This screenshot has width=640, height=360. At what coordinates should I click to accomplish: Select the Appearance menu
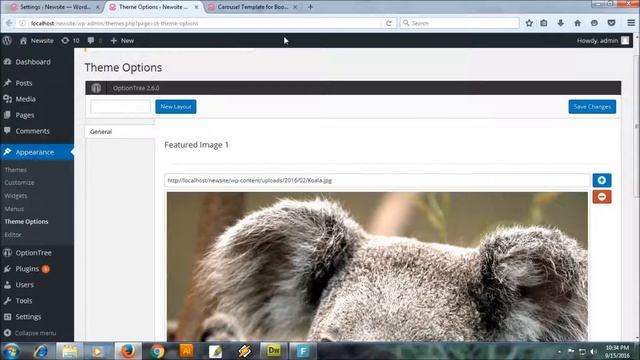point(37,152)
